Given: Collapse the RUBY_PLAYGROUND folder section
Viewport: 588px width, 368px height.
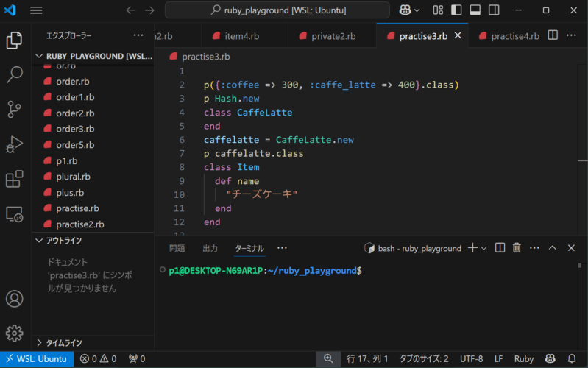Looking at the screenshot, I should coord(93,56).
